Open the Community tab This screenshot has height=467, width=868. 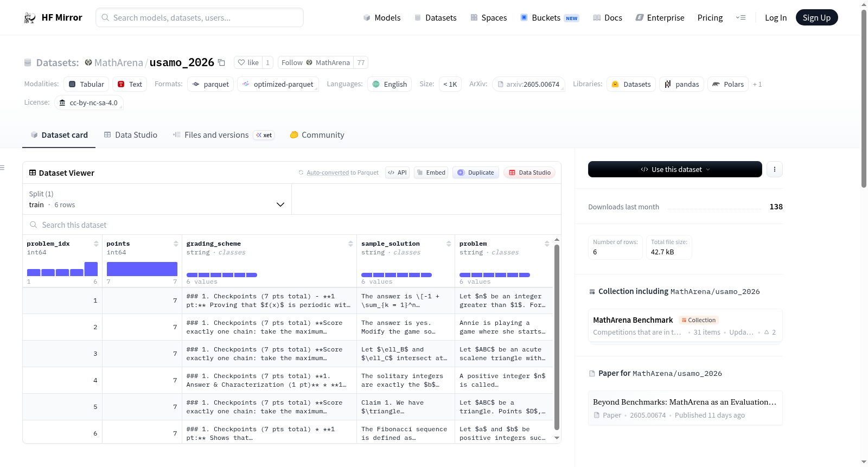point(317,135)
